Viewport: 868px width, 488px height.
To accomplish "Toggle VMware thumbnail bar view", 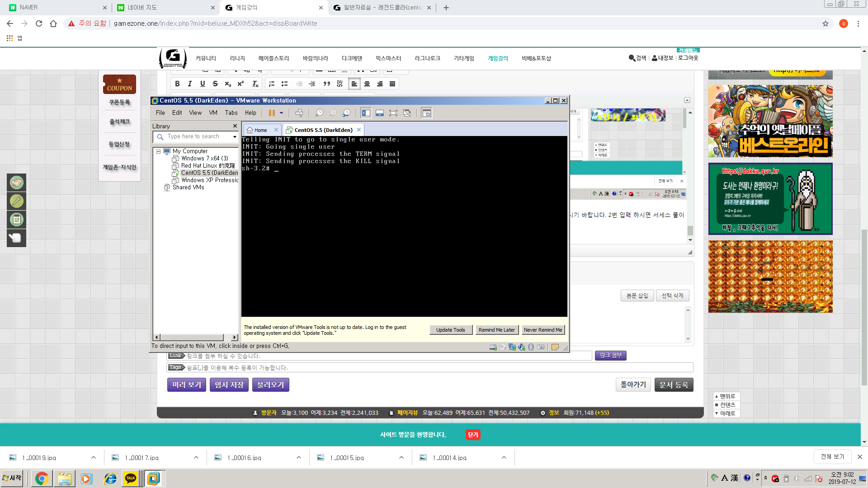I will pos(380,113).
